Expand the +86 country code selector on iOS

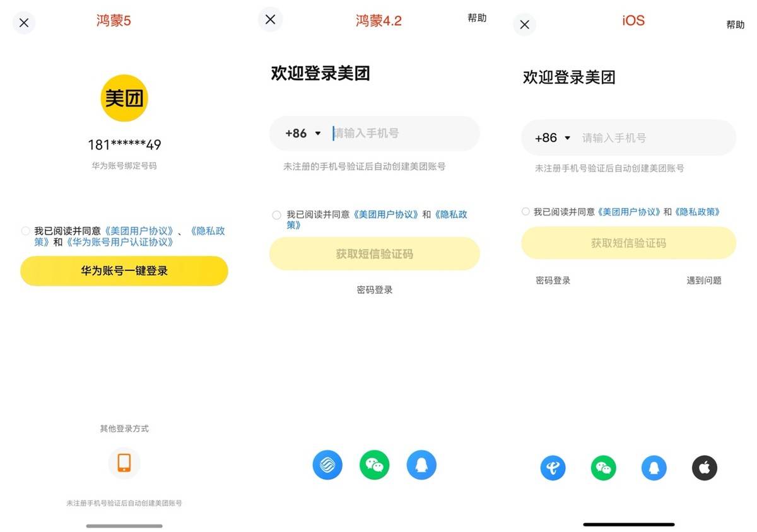coord(553,137)
